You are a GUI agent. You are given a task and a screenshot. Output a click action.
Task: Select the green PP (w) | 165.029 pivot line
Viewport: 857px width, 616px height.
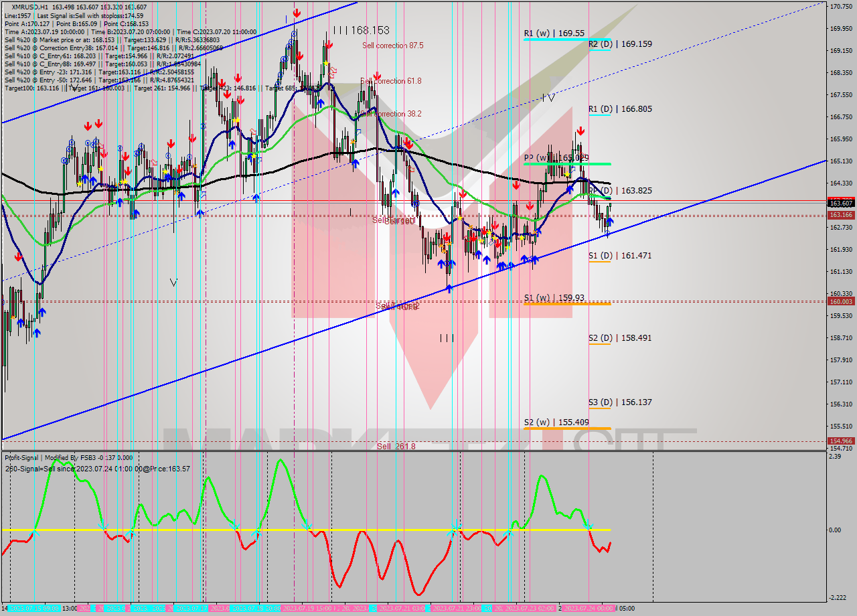click(x=566, y=163)
